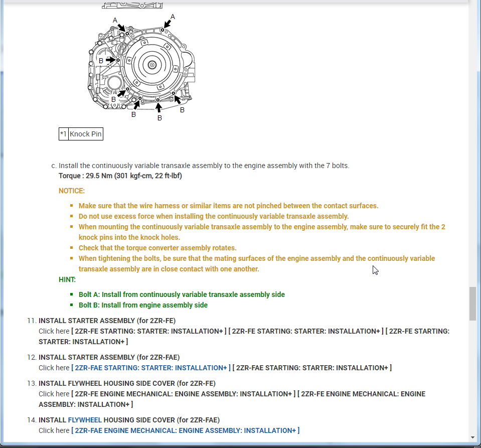Click the Knock Pin legend cell

click(86, 134)
